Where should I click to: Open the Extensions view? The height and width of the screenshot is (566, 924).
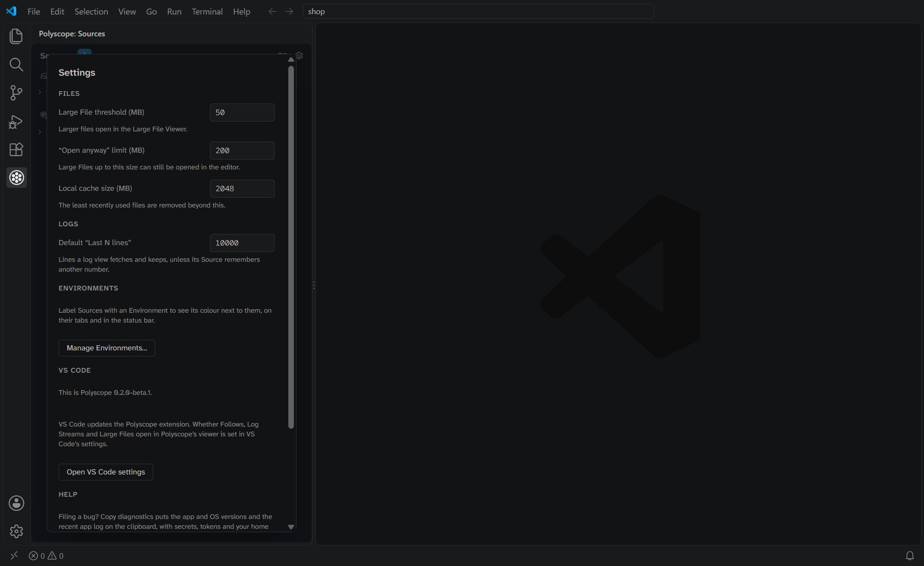(x=16, y=149)
